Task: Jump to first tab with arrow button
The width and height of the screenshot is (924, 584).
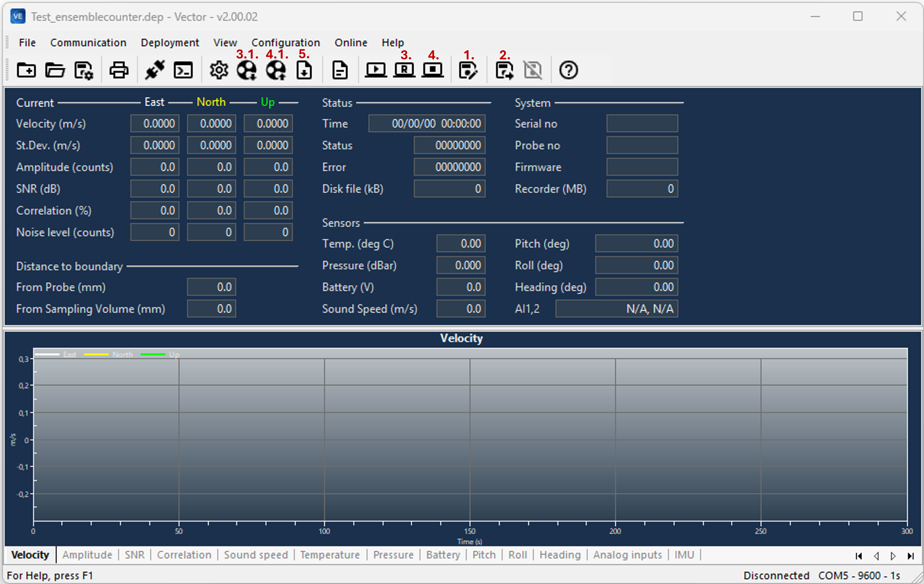Action: [858, 556]
